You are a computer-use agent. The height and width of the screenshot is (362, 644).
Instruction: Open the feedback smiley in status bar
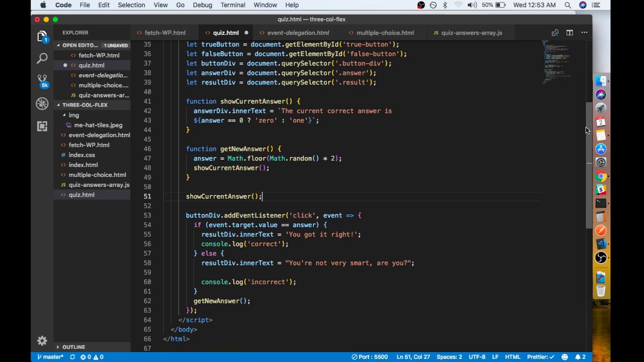(x=565, y=357)
